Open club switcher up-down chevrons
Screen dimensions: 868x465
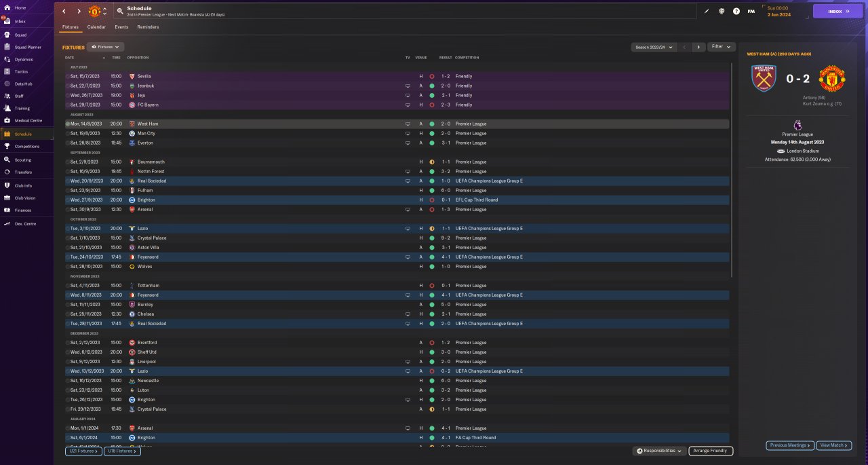pos(104,12)
